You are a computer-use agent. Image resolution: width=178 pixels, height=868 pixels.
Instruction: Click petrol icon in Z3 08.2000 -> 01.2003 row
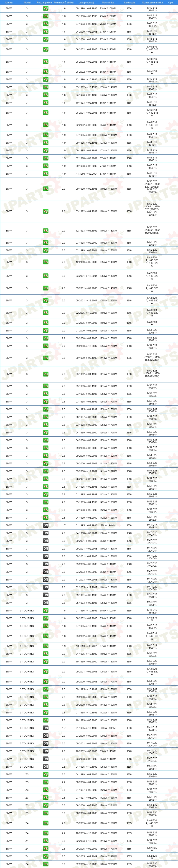click(x=46, y=782)
